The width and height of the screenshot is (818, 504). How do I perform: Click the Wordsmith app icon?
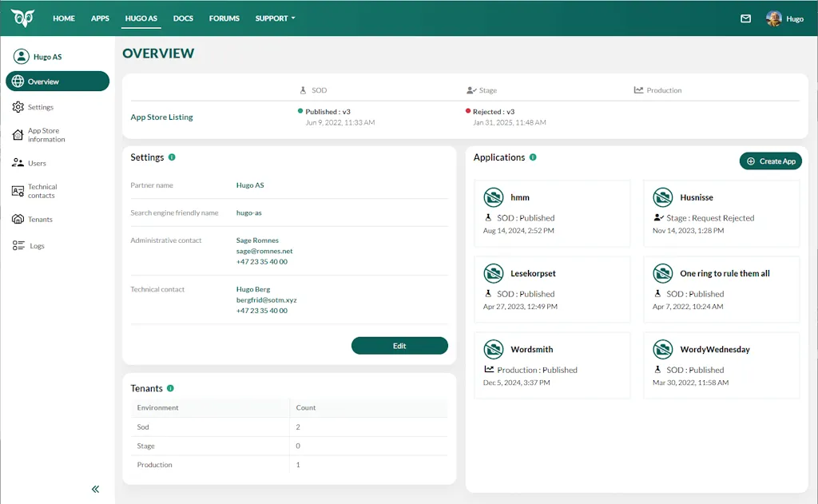pyautogui.click(x=494, y=349)
